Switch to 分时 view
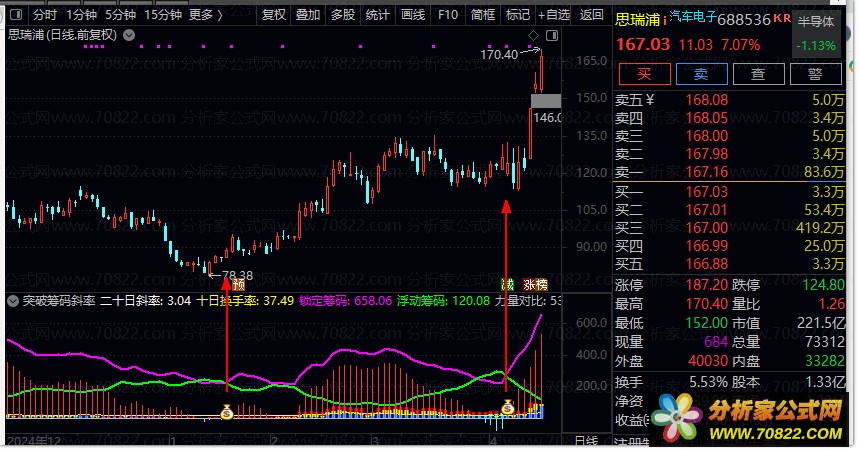Screen dimensions: 859x450 click(x=45, y=15)
